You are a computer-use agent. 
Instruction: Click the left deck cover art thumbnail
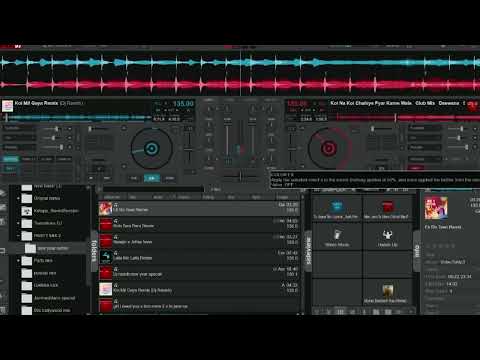(7, 106)
